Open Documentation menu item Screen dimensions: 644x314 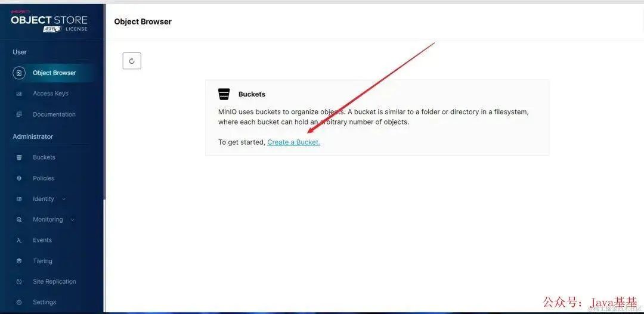coord(54,114)
